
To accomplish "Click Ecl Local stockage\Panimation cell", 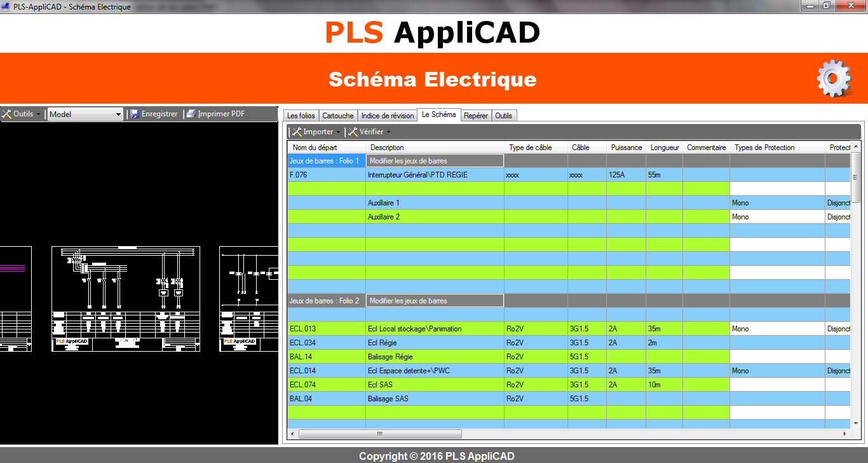I will 435,329.
